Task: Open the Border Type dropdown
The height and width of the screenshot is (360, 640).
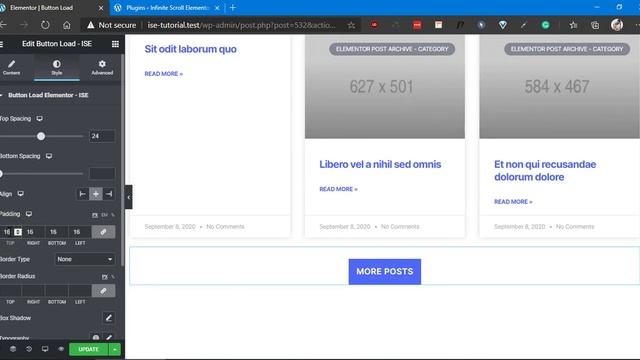Action: [x=85, y=259]
